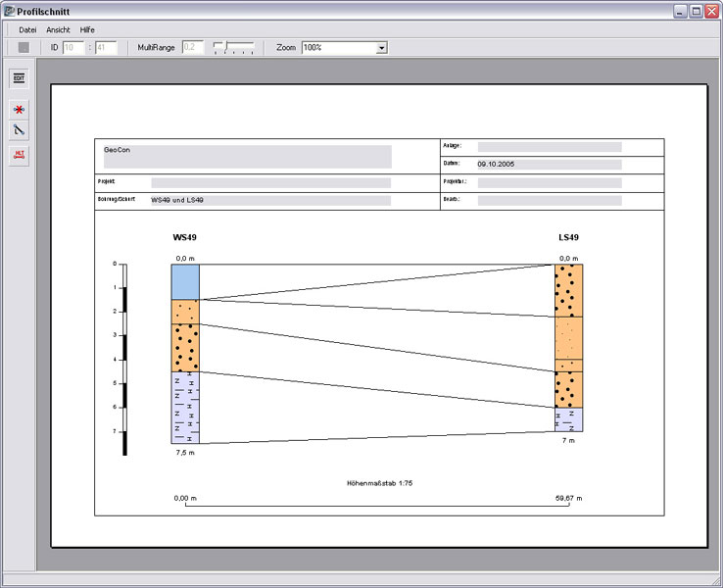Image resolution: width=723 pixels, height=588 pixels.
Task: Click the MultiRange slider handle
Action: click(219, 46)
